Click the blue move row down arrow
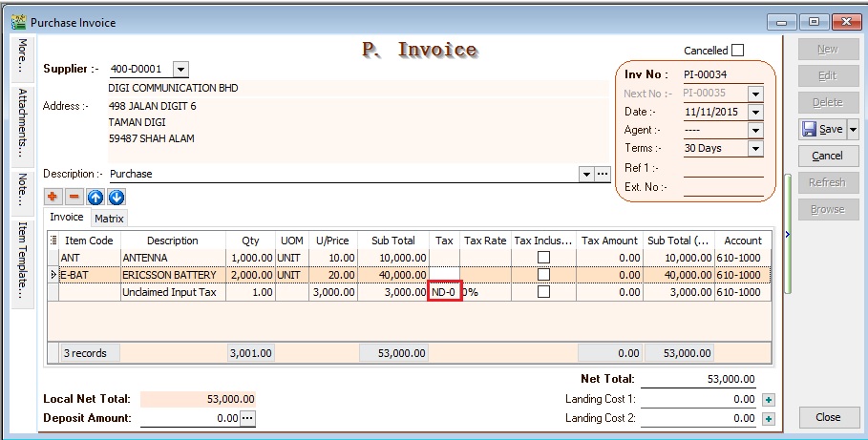The image size is (868, 440). pos(116,197)
